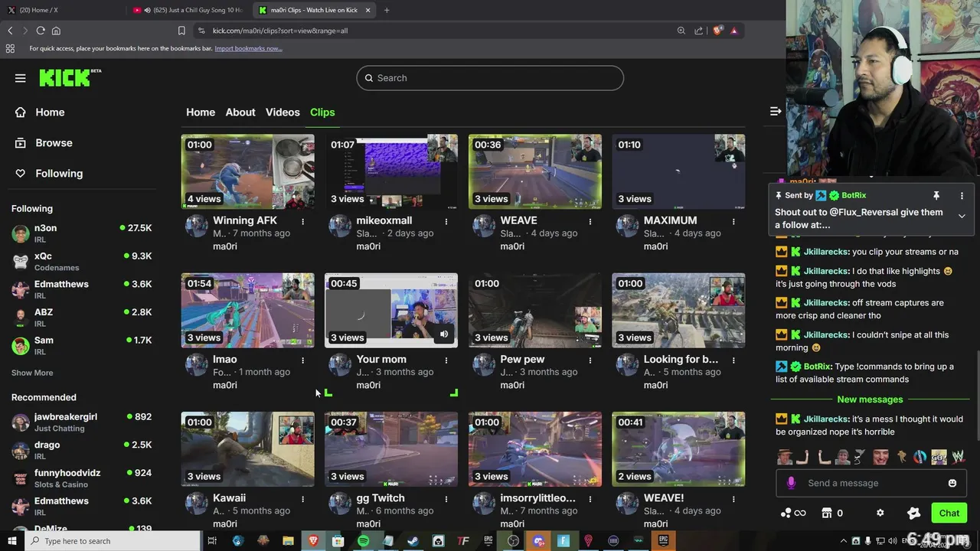Open options menu for MAXIMUM clip
The image size is (980, 551).
click(733, 221)
